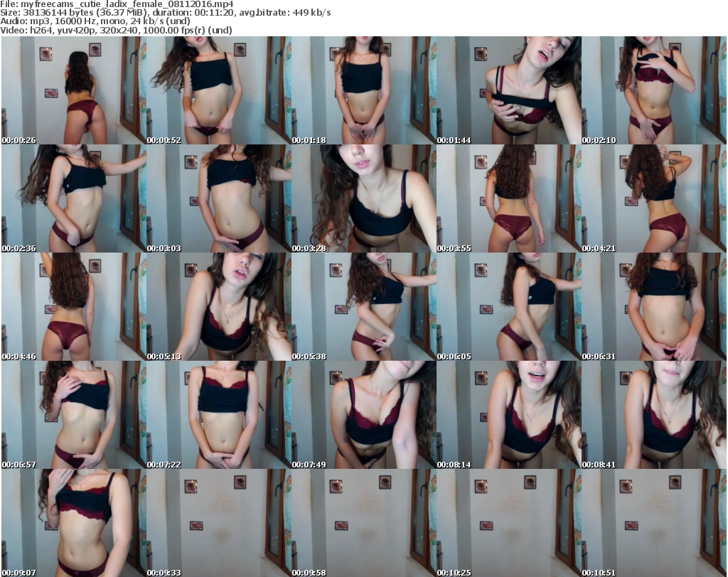The image size is (728, 577).
Task: Open the frame at 00:05:13
Action: (219, 307)
